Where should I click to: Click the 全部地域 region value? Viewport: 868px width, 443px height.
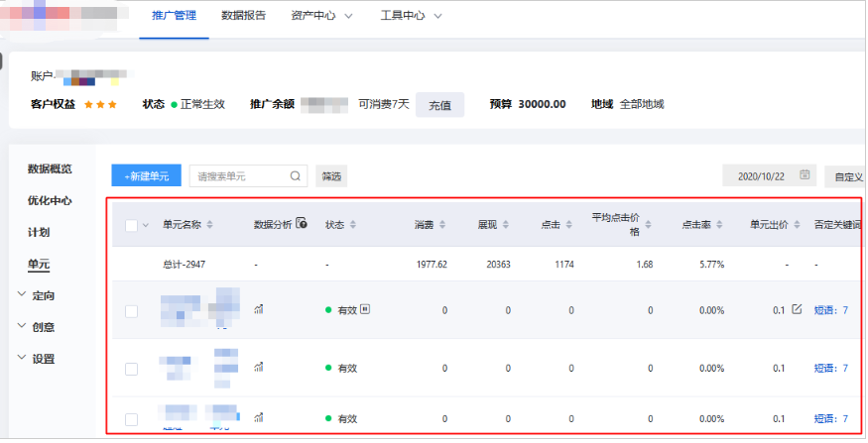642,104
